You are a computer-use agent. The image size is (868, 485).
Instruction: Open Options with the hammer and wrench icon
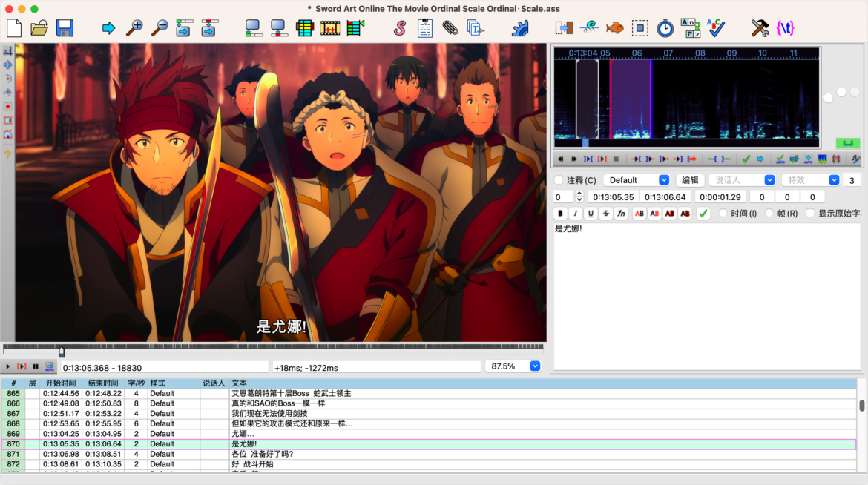pyautogui.click(x=760, y=27)
